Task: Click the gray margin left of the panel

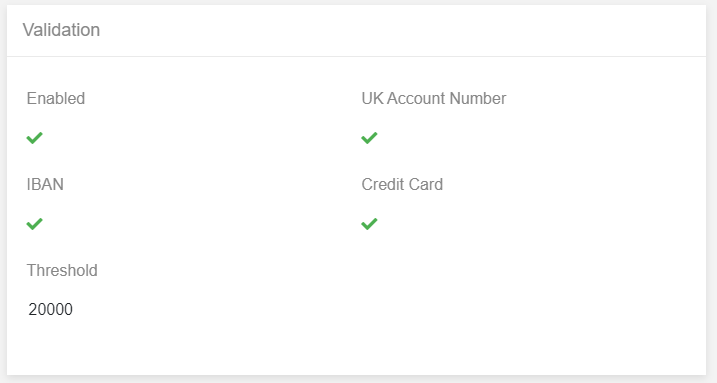Action: [3, 192]
